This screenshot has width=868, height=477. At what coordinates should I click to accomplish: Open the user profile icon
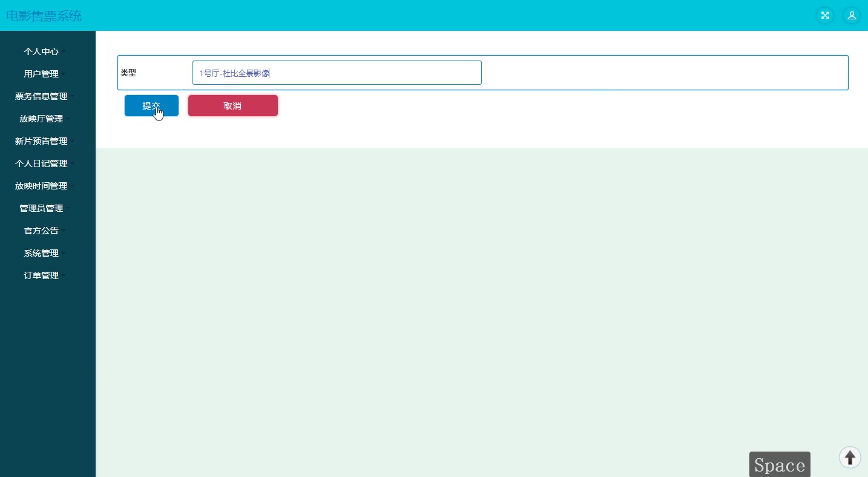coord(852,15)
